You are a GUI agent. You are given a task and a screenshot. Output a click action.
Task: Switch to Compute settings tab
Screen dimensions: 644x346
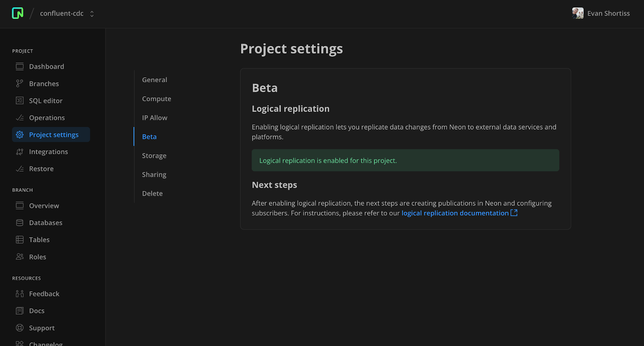(x=157, y=99)
